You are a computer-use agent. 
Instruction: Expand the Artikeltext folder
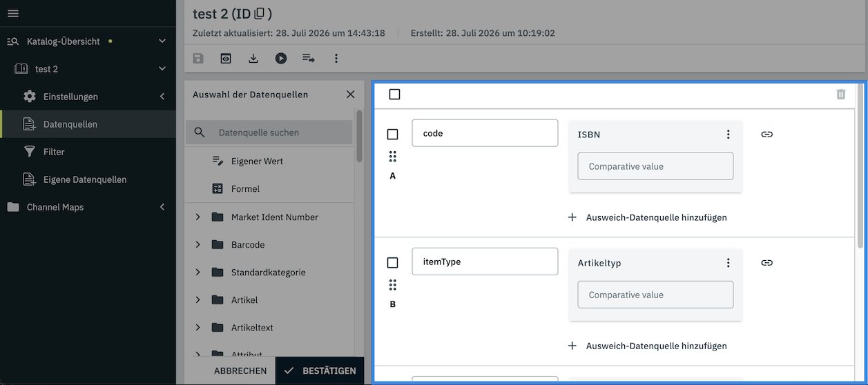tap(197, 328)
